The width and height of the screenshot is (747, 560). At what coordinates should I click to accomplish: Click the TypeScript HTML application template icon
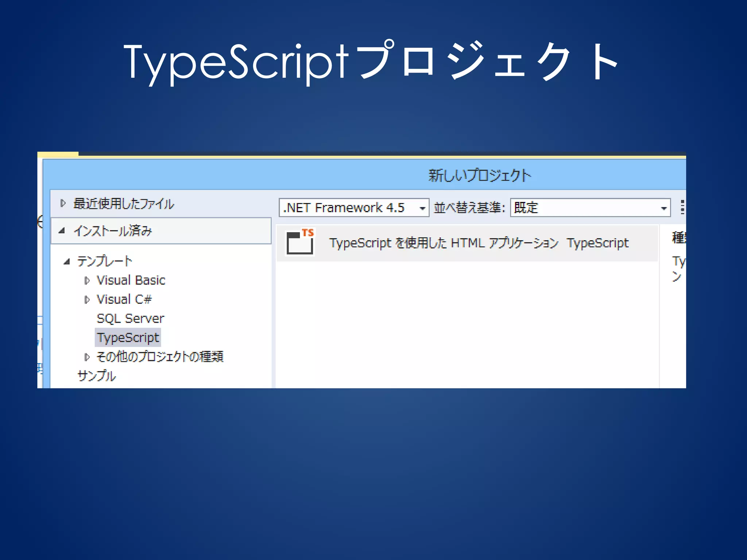coord(300,242)
